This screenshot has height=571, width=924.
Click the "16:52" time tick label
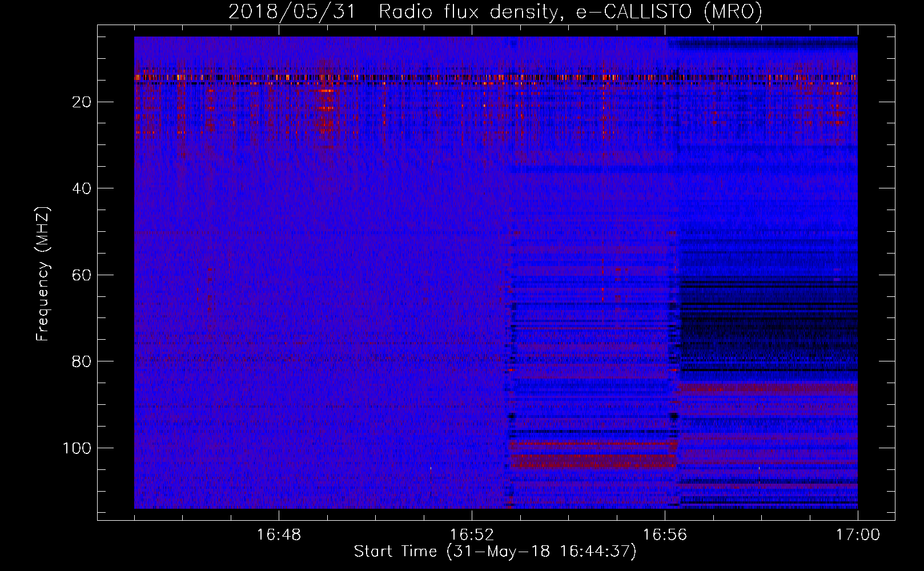tap(472, 535)
